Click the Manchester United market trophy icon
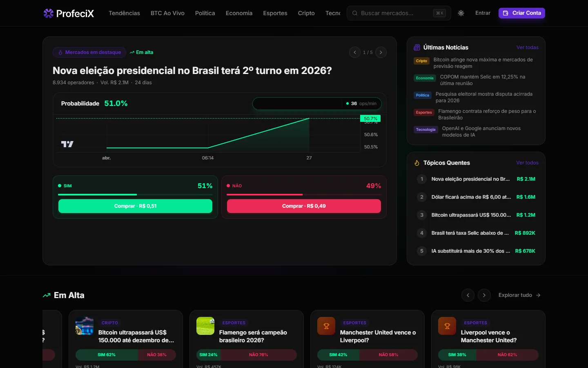The height and width of the screenshot is (368, 588). point(326,326)
